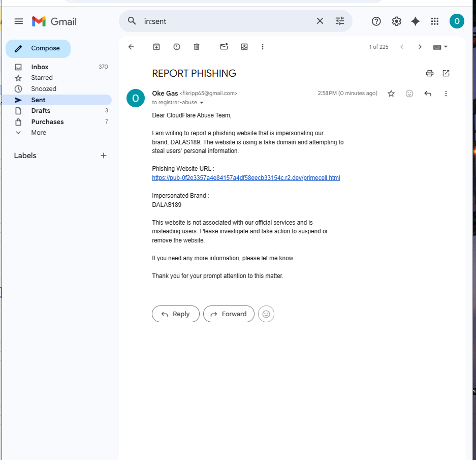Image resolution: width=476 pixels, height=460 pixels.
Task: Go back to Sent list
Action: click(x=131, y=47)
